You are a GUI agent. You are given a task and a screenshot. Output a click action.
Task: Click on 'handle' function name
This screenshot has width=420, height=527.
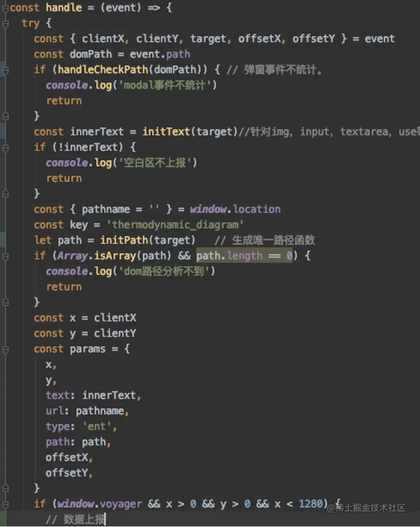pos(64,7)
